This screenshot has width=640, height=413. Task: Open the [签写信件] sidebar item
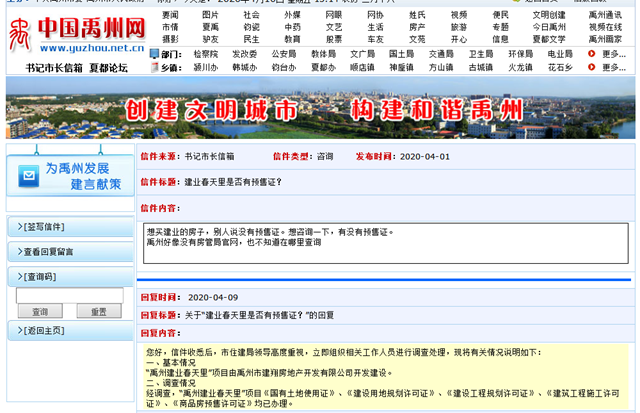(x=70, y=226)
